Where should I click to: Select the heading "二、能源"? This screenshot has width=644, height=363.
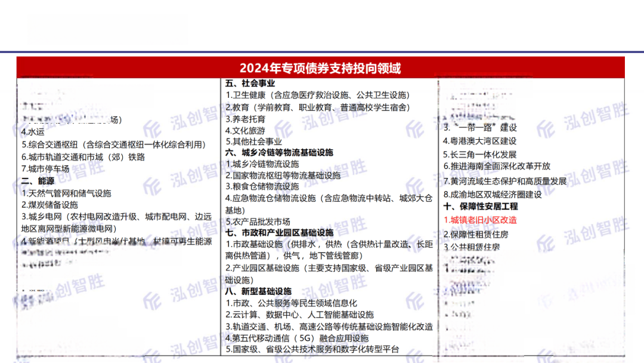[x=38, y=181]
